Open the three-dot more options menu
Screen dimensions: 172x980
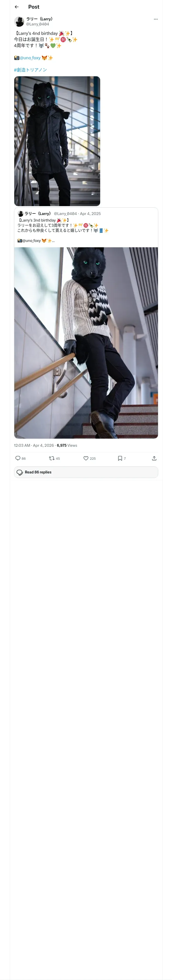pyautogui.click(x=156, y=19)
